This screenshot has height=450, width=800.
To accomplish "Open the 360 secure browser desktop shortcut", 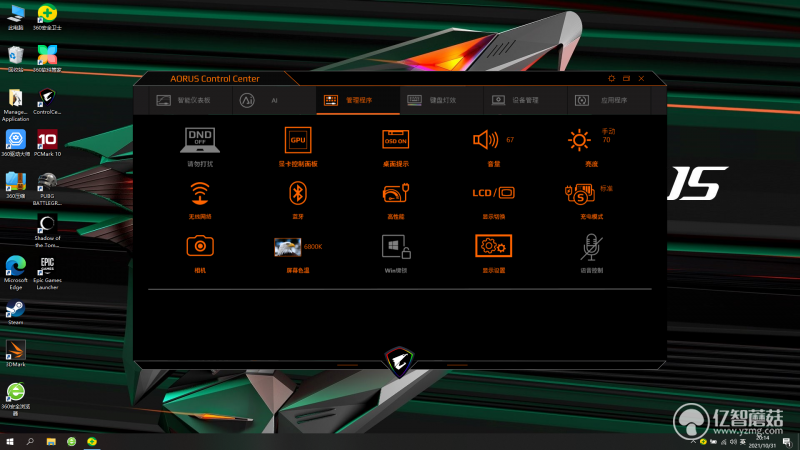I will click(16, 399).
